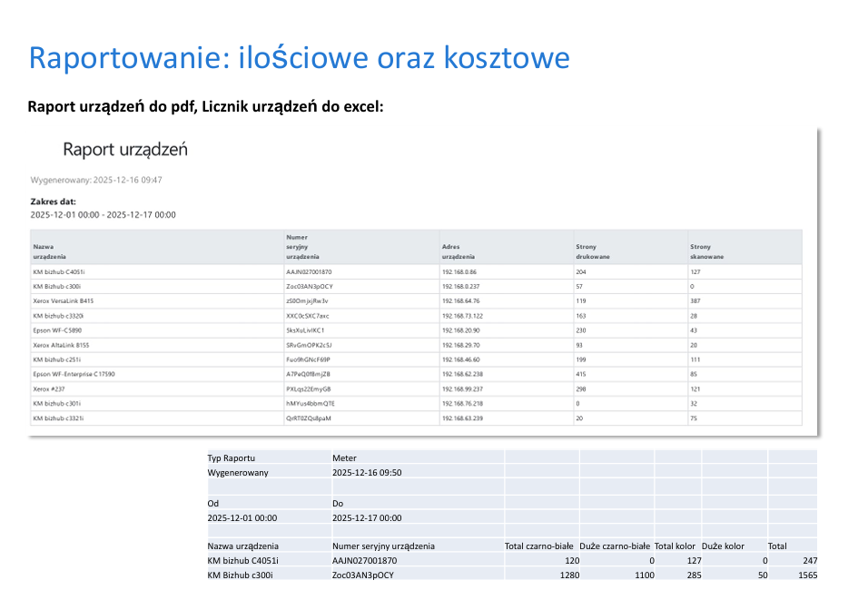868x590 pixels.
Task: Click the 'Epson WF-C5890' device name
Action: [57, 330]
